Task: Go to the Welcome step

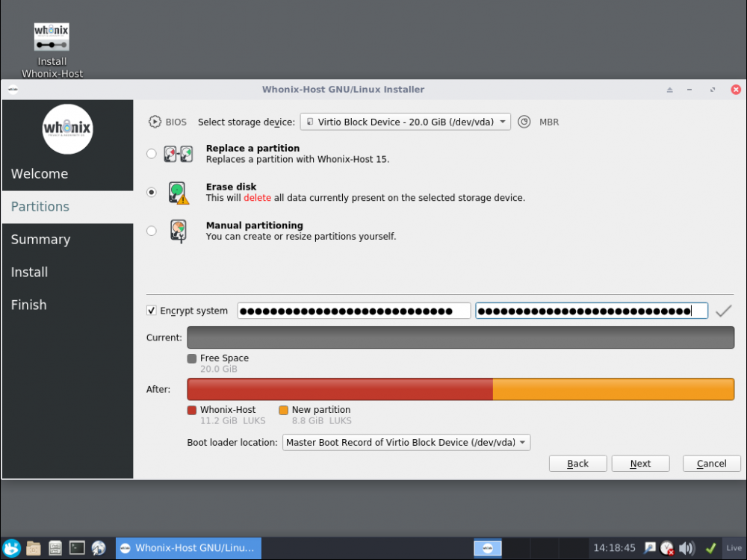Action: 39,173
